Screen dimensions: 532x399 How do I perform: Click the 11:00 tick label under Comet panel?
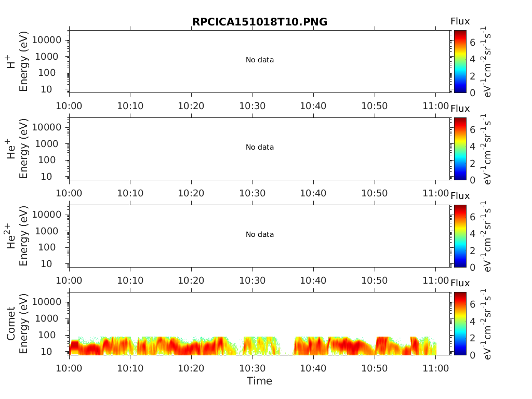(436, 368)
